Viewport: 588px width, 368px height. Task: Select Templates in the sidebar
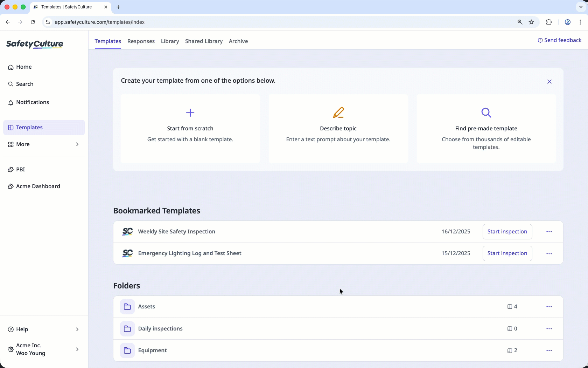coord(44,128)
